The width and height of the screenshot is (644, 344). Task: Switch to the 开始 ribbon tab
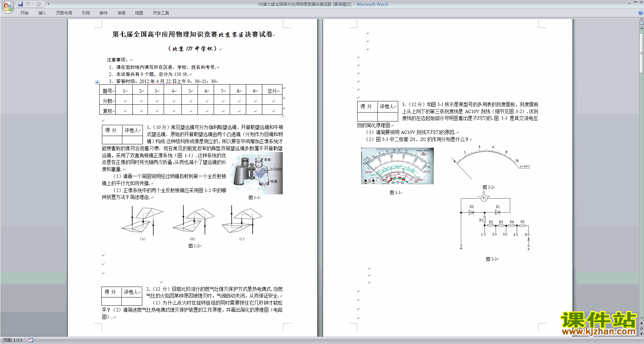pyautogui.click(x=24, y=13)
